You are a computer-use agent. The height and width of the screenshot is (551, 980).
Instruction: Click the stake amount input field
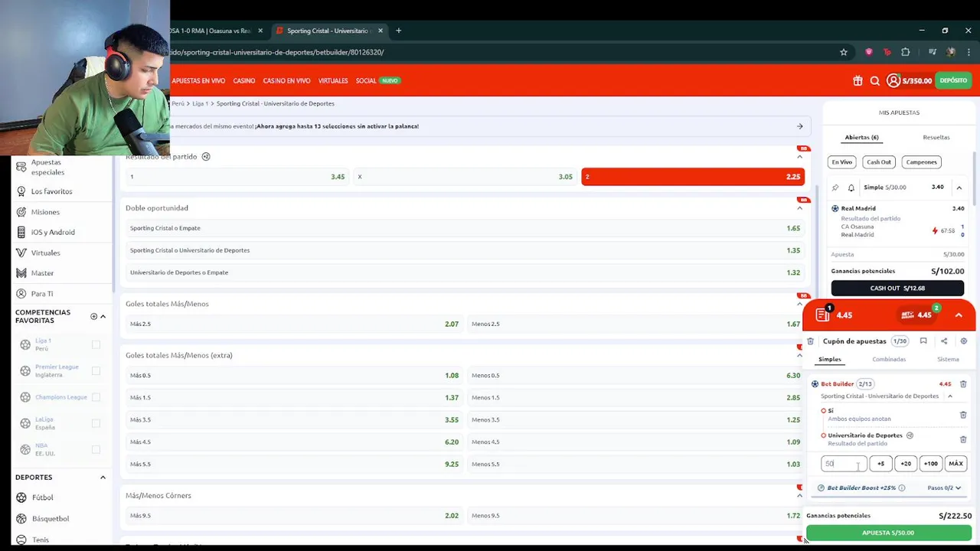click(x=844, y=464)
